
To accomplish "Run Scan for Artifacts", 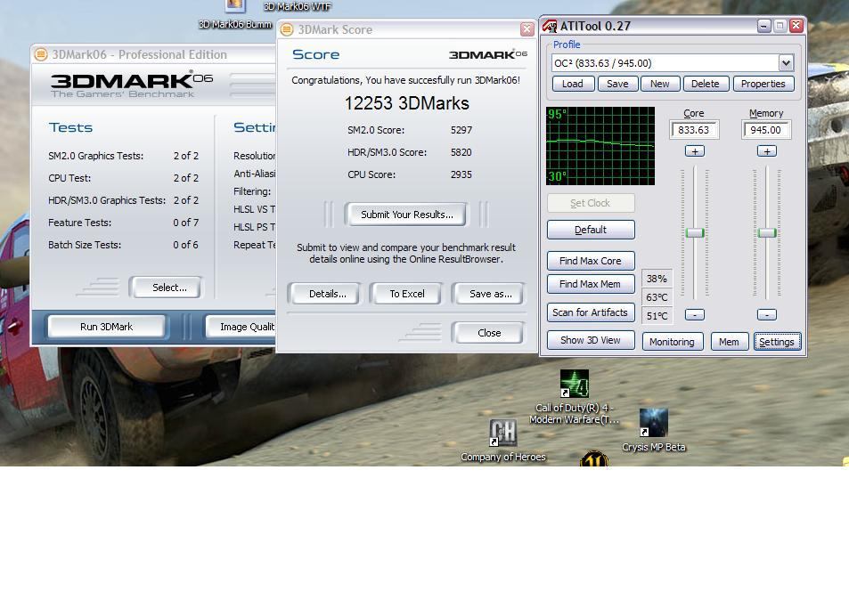I will coord(591,312).
